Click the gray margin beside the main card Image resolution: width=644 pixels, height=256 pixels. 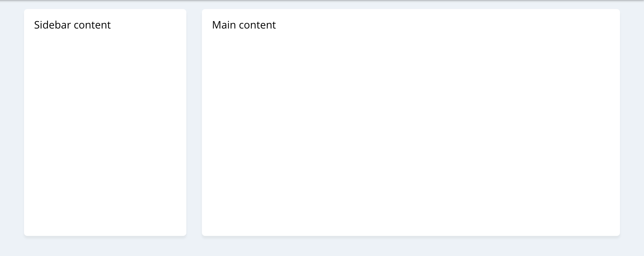[632, 122]
